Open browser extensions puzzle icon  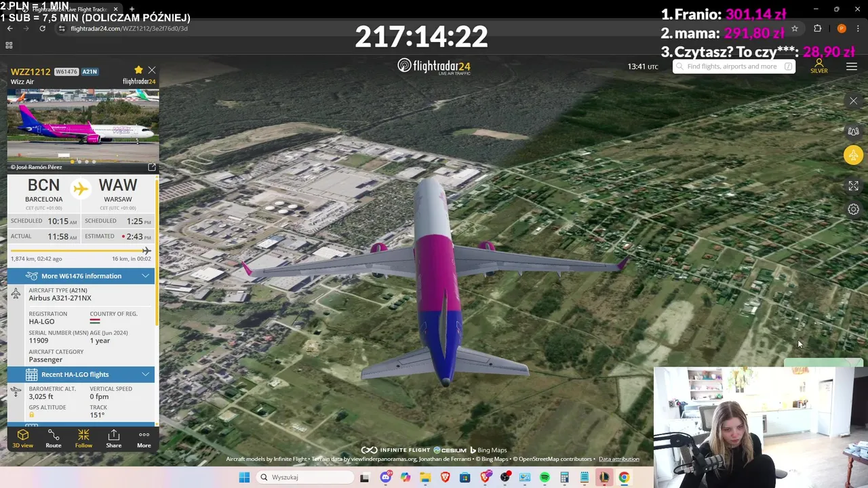pos(817,28)
